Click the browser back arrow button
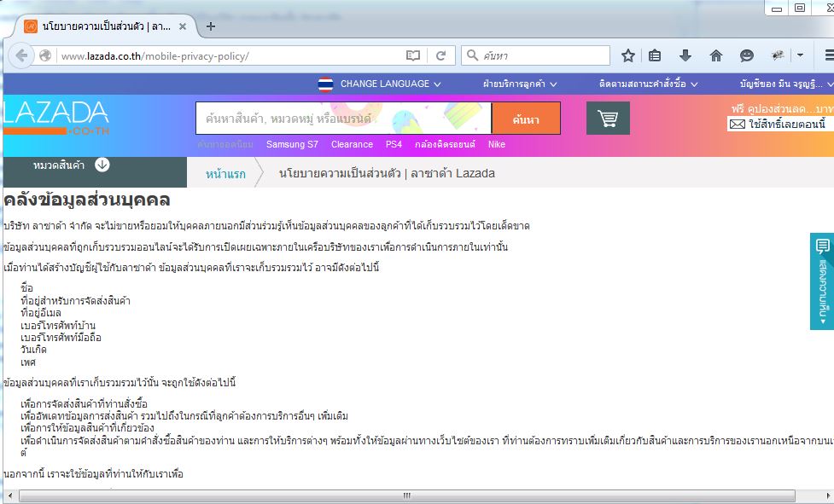 coord(20,55)
